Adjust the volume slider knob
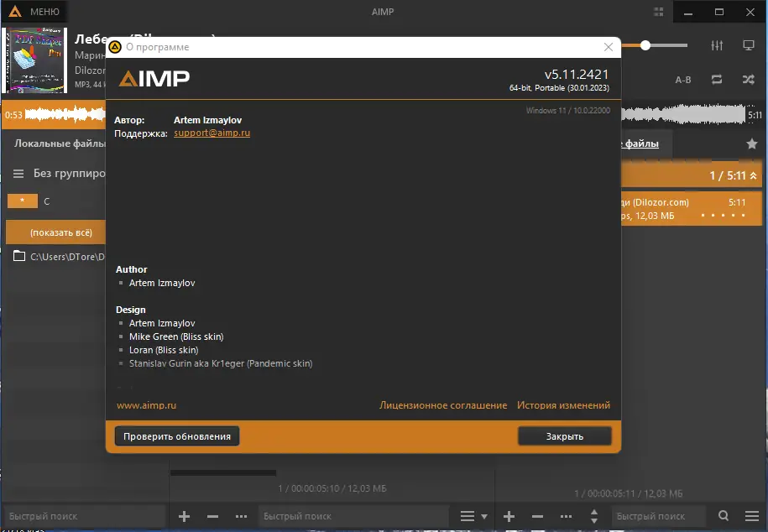Screen dimensions: 768x532 coord(645,45)
